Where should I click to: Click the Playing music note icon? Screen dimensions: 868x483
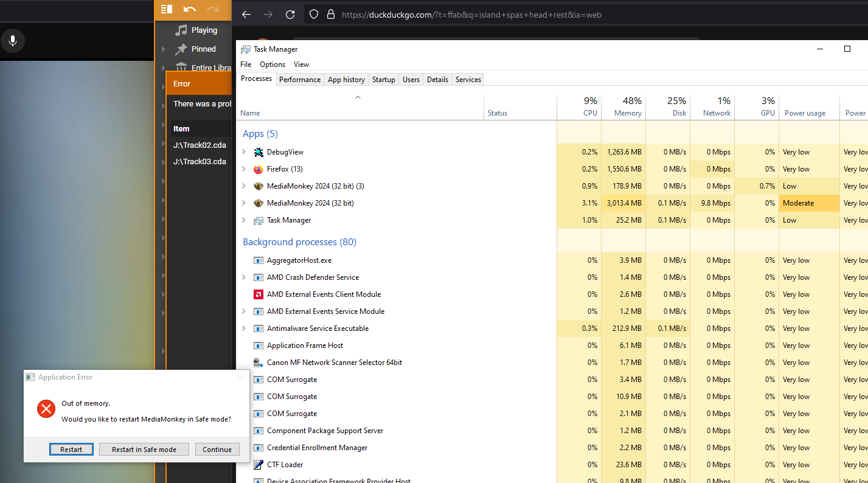click(181, 30)
